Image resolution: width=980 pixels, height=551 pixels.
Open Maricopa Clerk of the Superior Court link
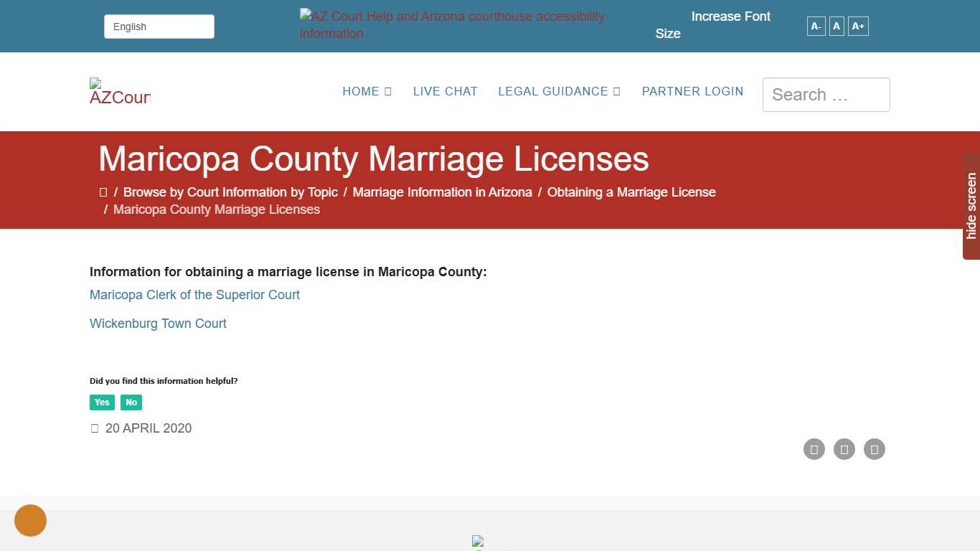[x=194, y=295]
